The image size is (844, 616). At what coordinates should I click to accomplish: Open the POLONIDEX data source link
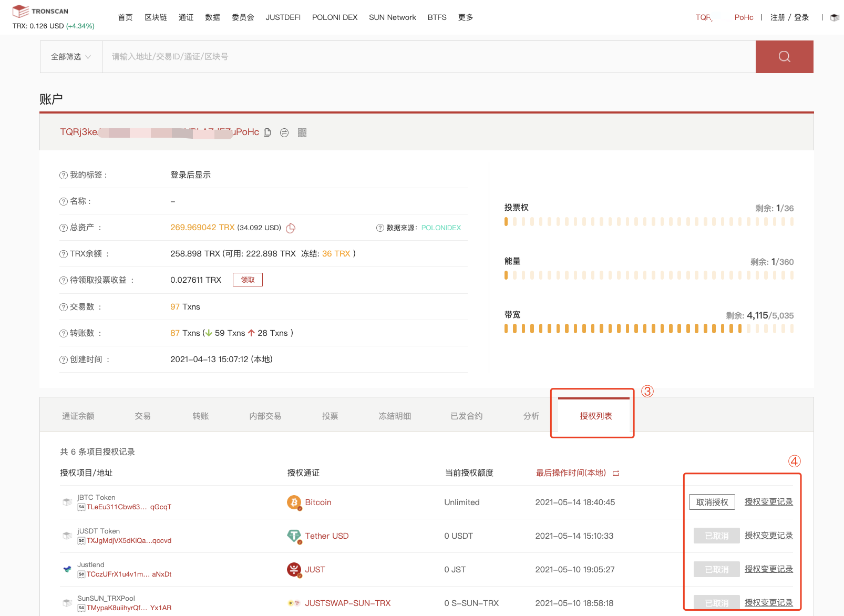441,228
